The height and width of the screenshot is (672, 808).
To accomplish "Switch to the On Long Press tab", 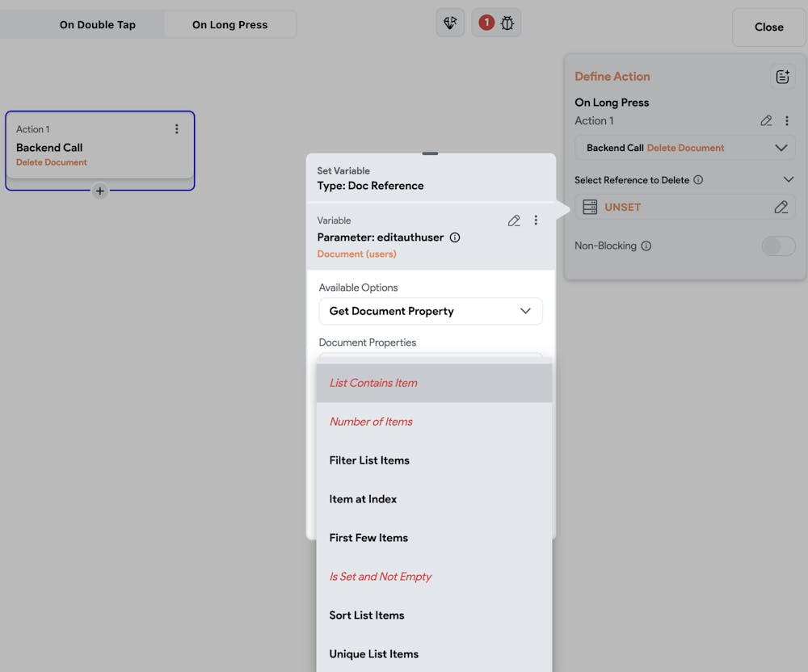I will click(229, 24).
